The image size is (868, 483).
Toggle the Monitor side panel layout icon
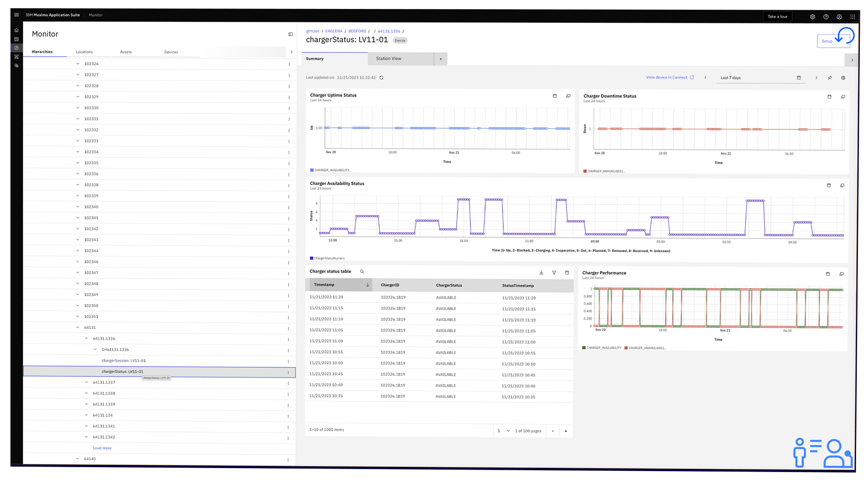click(x=291, y=34)
